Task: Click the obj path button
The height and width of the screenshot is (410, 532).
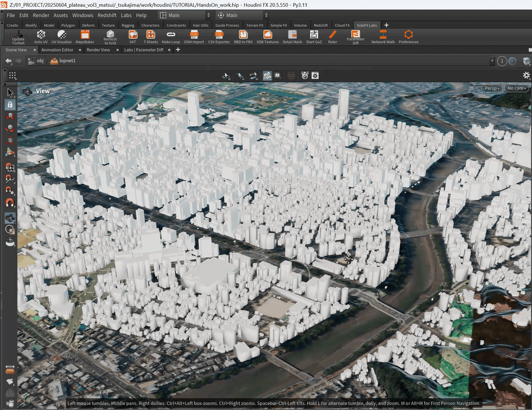Action: [x=36, y=61]
